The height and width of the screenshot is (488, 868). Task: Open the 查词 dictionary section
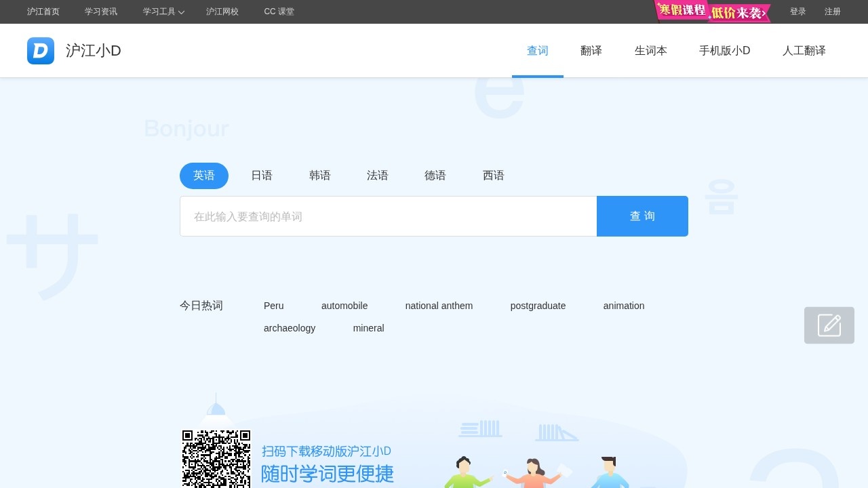tap(537, 50)
